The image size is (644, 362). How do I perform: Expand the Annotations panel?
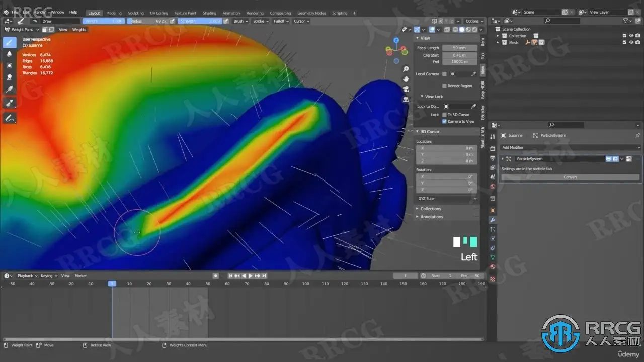tap(431, 217)
